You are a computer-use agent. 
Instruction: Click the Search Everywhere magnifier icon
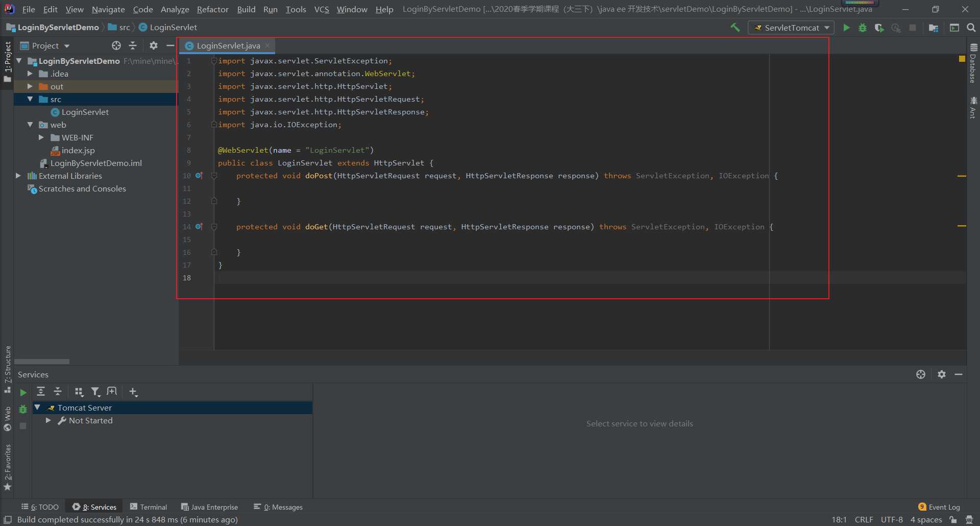click(x=971, y=28)
